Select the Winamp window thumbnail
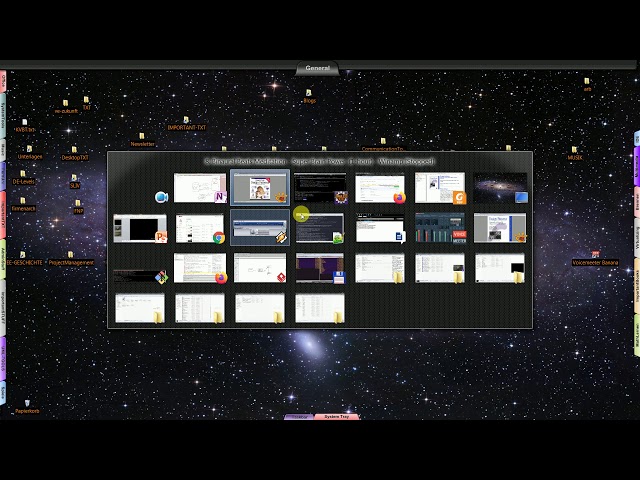Image resolution: width=640 pixels, height=480 pixels. tap(260, 228)
